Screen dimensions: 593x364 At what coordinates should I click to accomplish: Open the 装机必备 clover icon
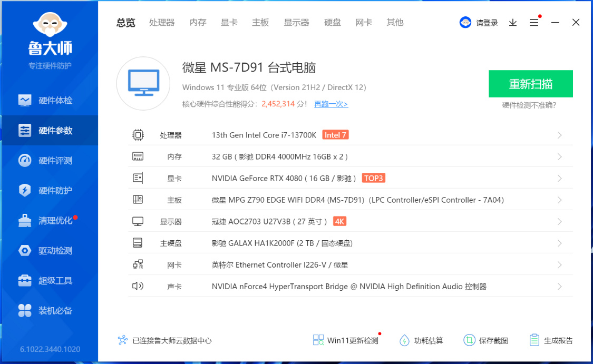pos(25,310)
